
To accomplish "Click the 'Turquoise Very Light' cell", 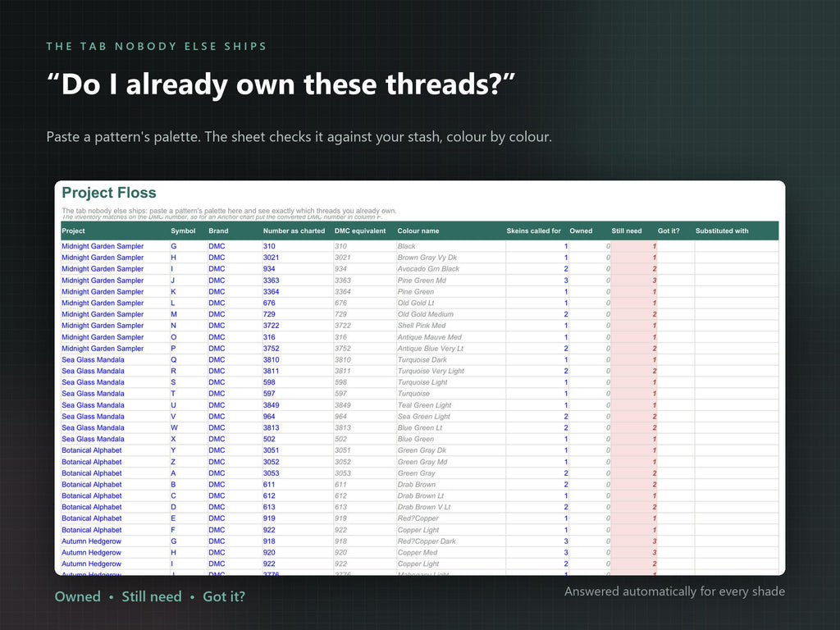I will 431,372.
